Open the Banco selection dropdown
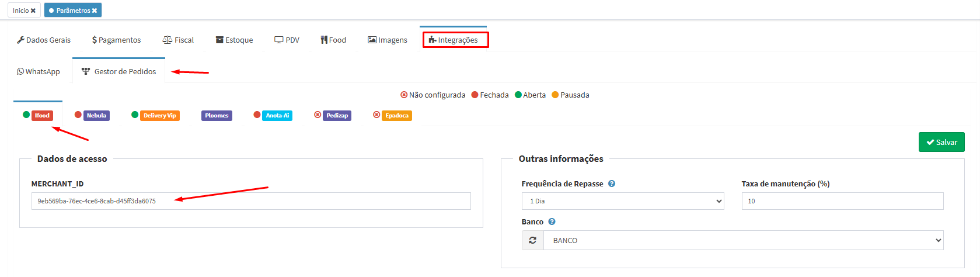Viewport: 980px width, 277px height. click(743, 240)
